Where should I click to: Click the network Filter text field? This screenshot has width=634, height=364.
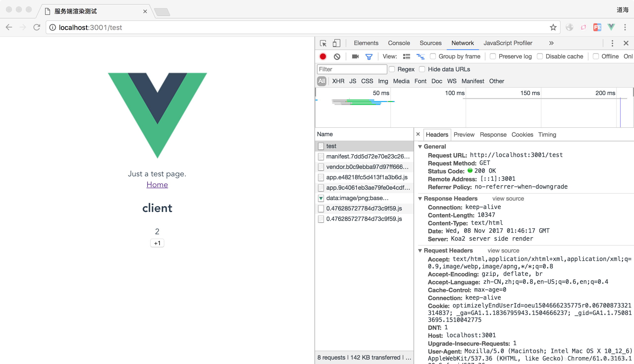click(x=351, y=69)
